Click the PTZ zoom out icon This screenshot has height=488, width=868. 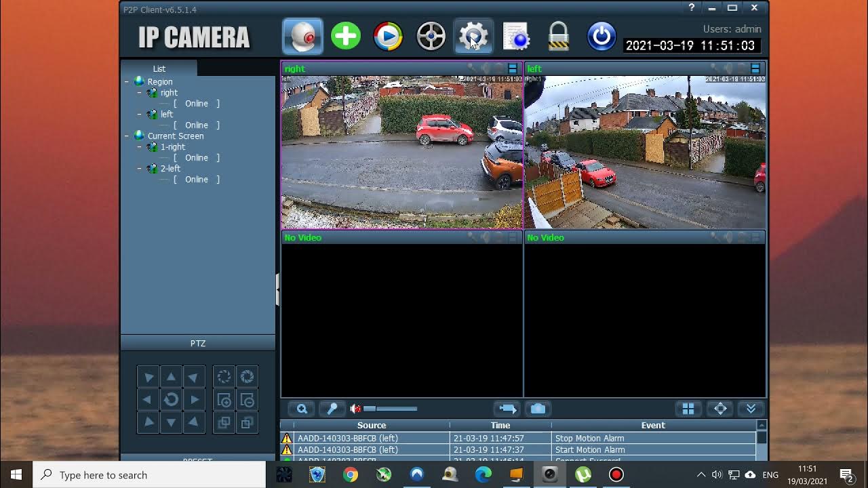[247, 400]
